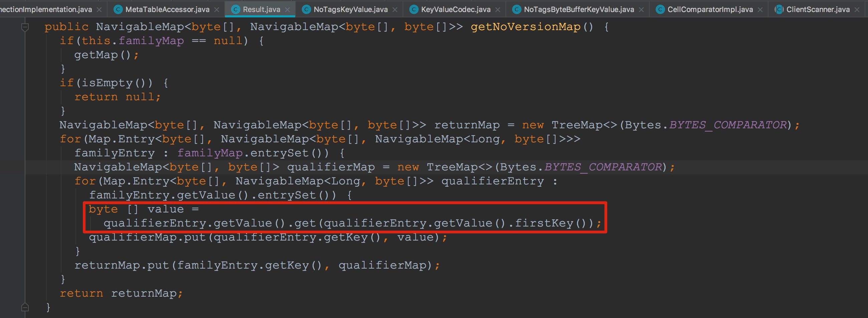Image resolution: width=868 pixels, height=318 pixels.
Task: Click the fold marker at the method's closing brace
Action: 25,307
